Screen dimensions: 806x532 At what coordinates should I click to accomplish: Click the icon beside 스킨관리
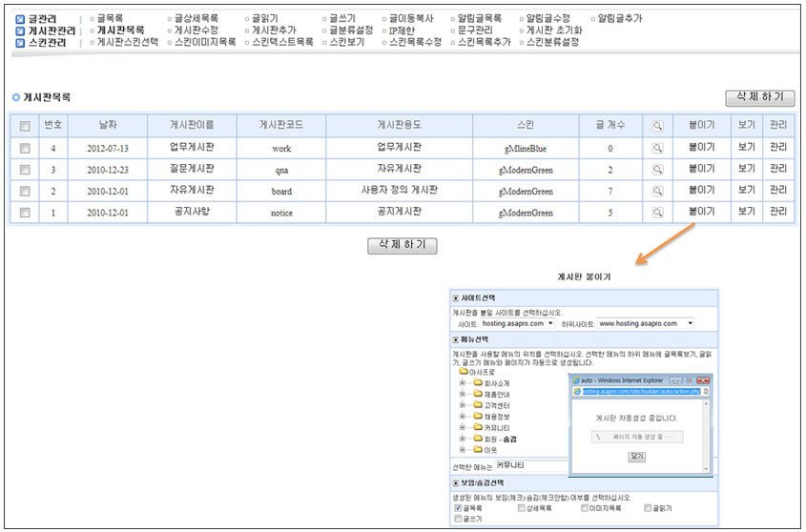point(20,43)
